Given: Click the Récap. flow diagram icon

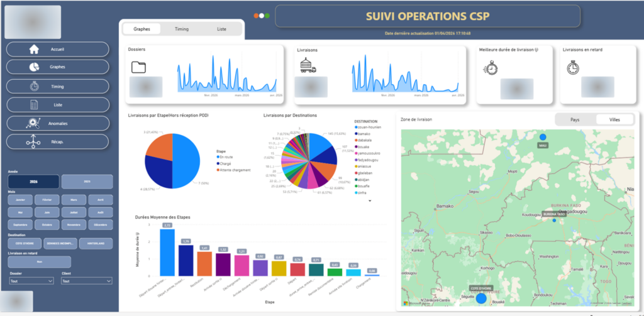Looking at the screenshot, I should [33, 141].
